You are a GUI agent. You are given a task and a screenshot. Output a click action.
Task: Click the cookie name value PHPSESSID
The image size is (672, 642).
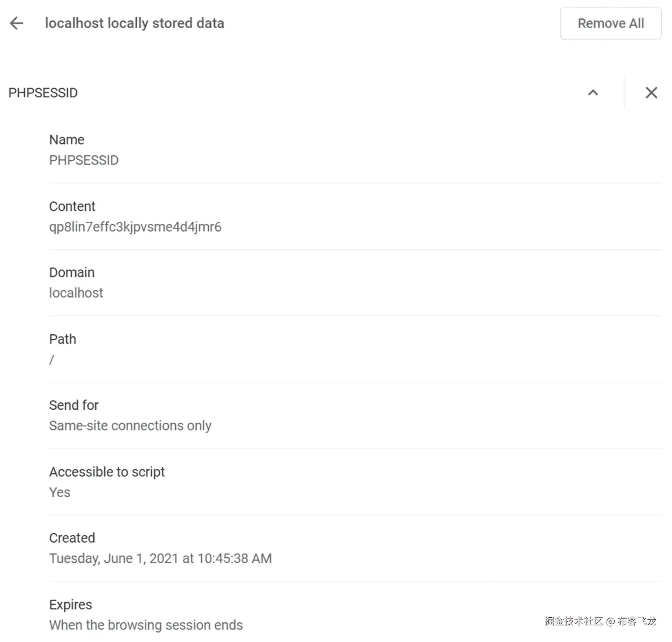tap(84, 160)
